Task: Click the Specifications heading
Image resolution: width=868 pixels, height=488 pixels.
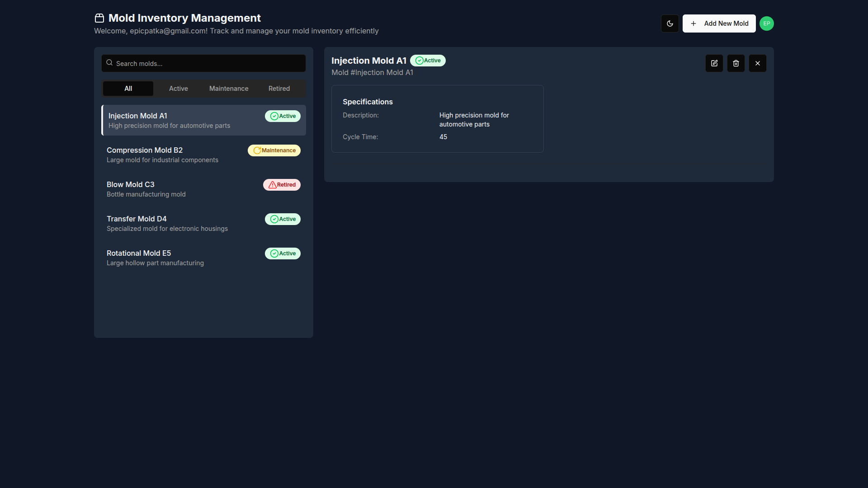Action: click(368, 102)
